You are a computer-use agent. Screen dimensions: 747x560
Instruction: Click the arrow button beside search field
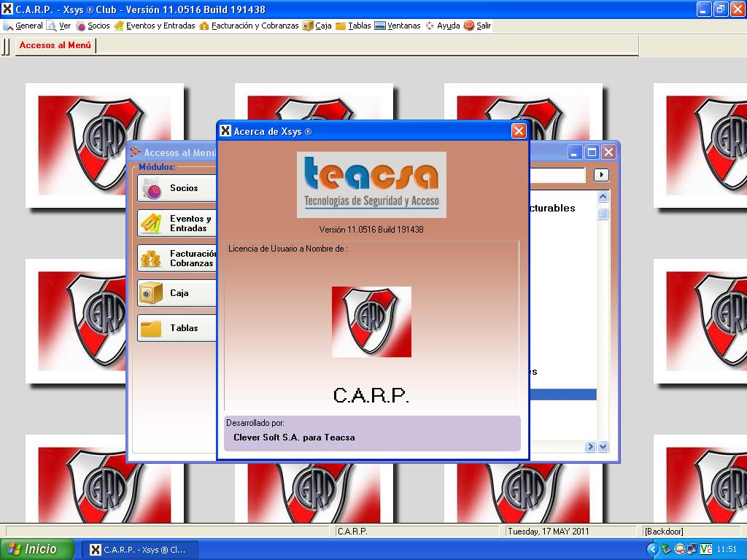click(x=601, y=175)
